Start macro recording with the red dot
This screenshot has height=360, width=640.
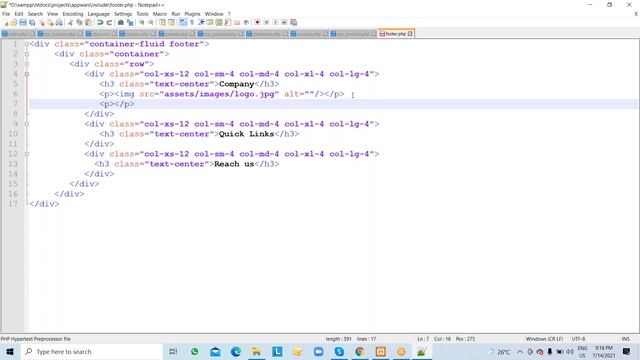(x=257, y=22)
